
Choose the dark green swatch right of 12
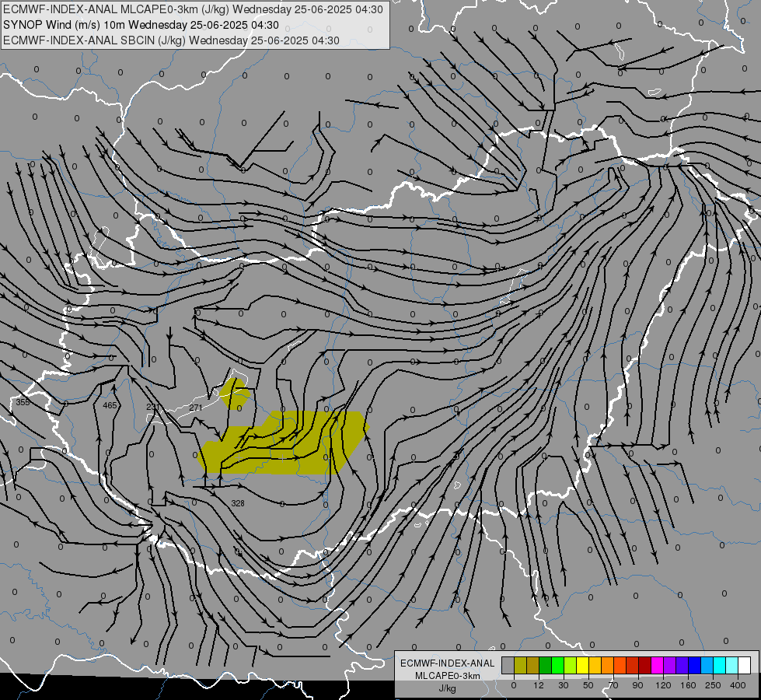coord(546,665)
